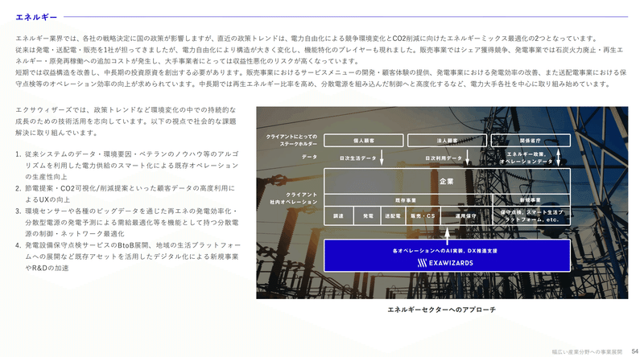Click the 新規事業 header cell

tap(531, 200)
